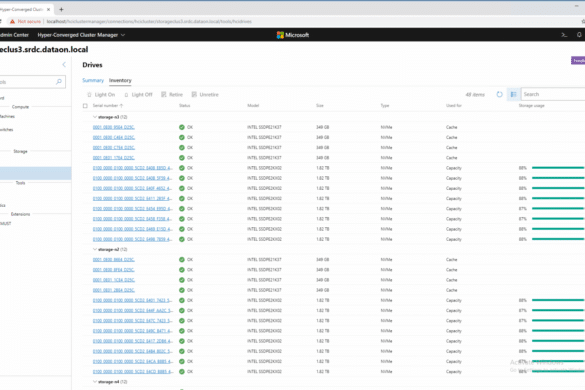
Task: Select the highlighted Drives sidebar item
Action: point(35,174)
